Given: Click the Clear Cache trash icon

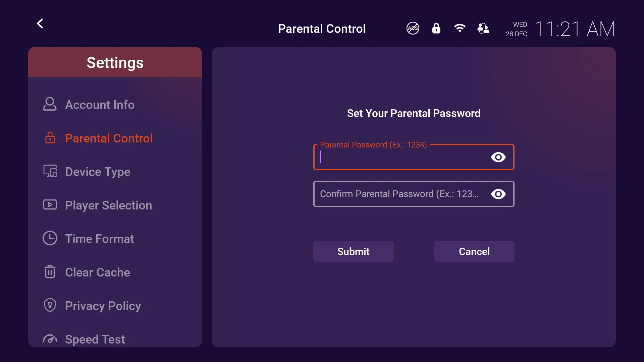Looking at the screenshot, I should [x=50, y=271].
